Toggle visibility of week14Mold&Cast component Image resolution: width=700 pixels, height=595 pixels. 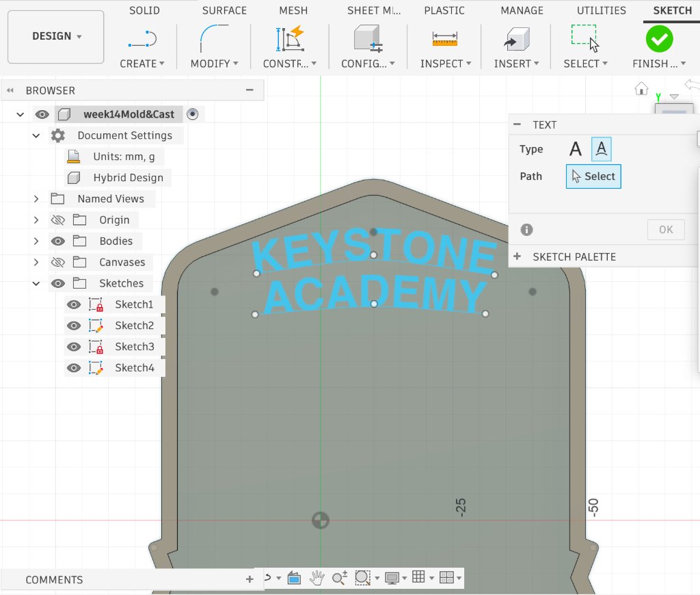(42, 114)
